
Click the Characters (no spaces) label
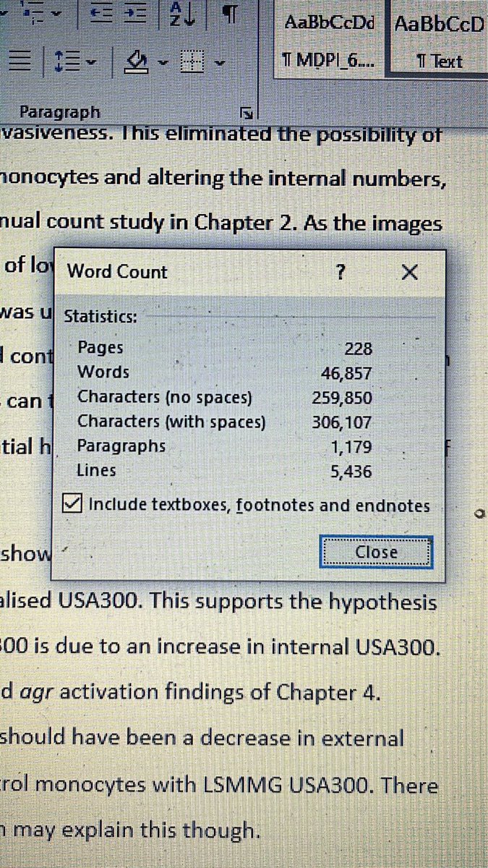[x=165, y=397]
